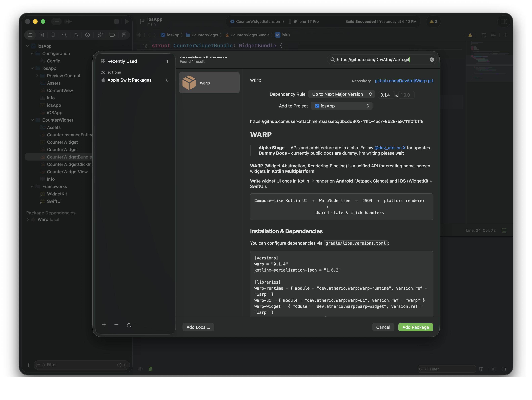Click the add editor plus icon
Screen dimensions: 532x400
point(506,35)
